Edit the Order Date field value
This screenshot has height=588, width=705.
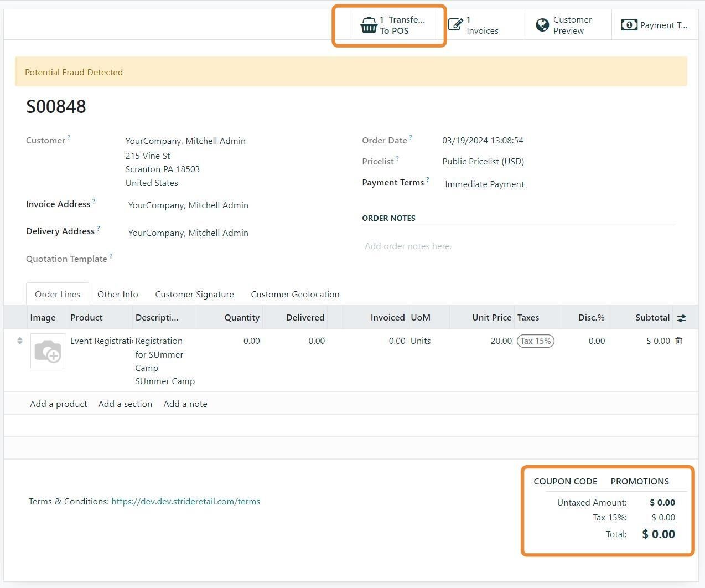[483, 140]
